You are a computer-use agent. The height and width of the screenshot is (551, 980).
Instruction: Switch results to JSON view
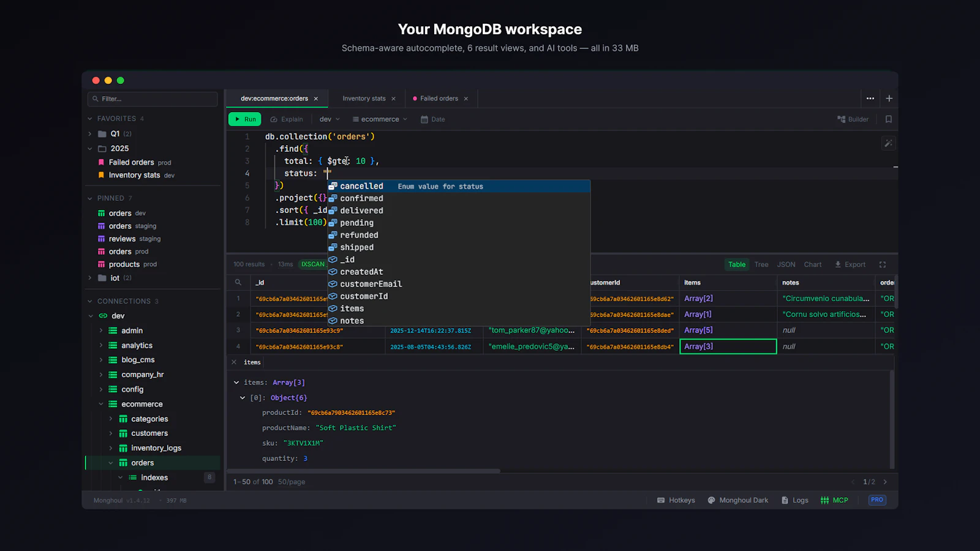(x=786, y=264)
